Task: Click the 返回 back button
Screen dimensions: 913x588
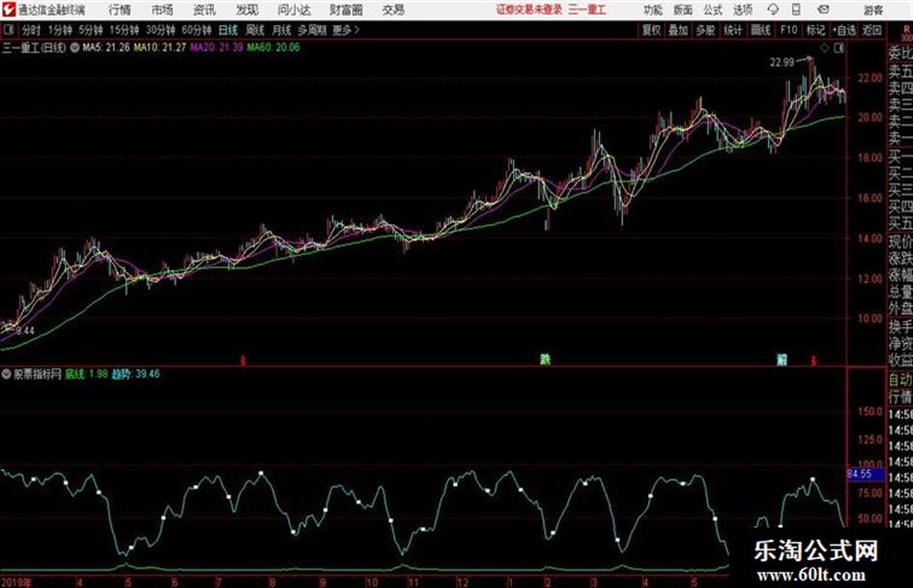Action: (x=872, y=30)
